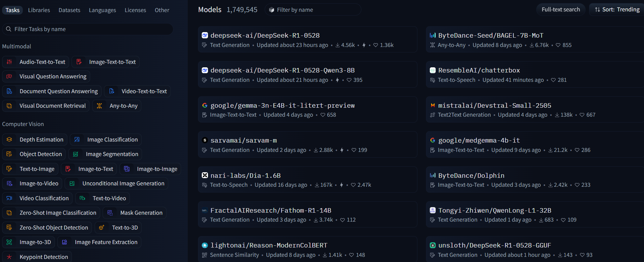
Task: Click the Any-to-Any task icon in sidebar
Action: [x=100, y=106]
